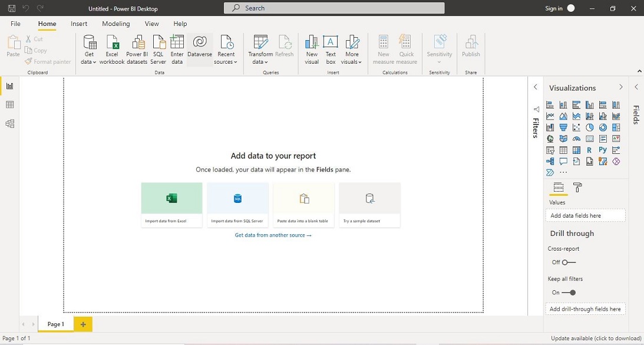
Task: Switch to the Modeling ribbon tab
Action: tap(116, 24)
